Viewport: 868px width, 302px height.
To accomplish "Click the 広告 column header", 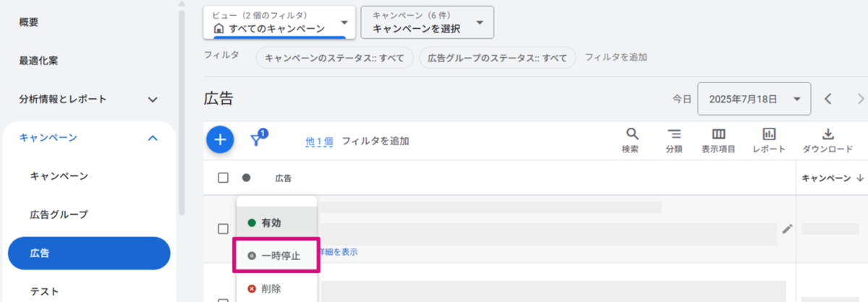I will [284, 178].
